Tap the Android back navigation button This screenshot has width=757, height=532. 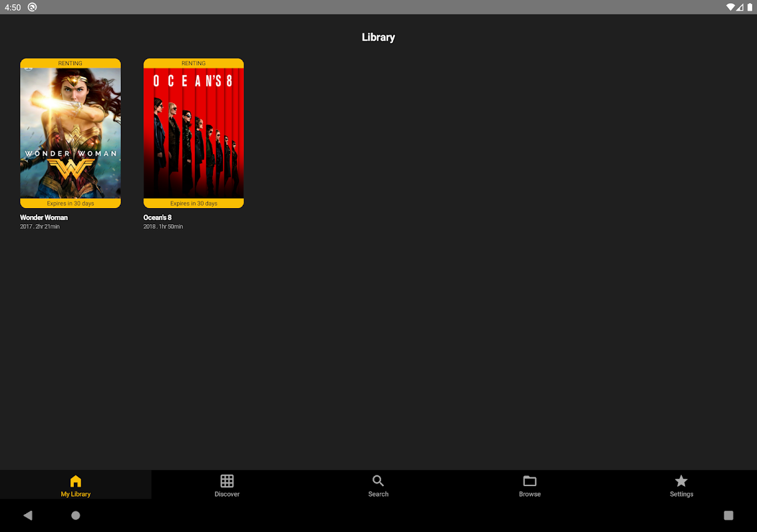tap(28, 515)
